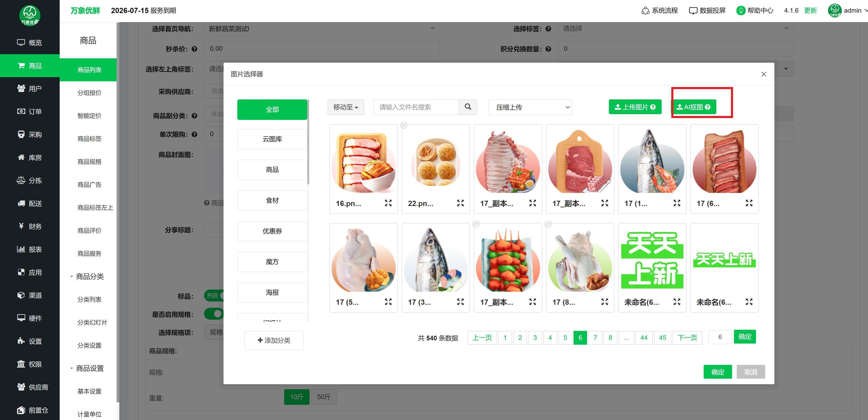Go to 上一页 of images

[482, 337]
